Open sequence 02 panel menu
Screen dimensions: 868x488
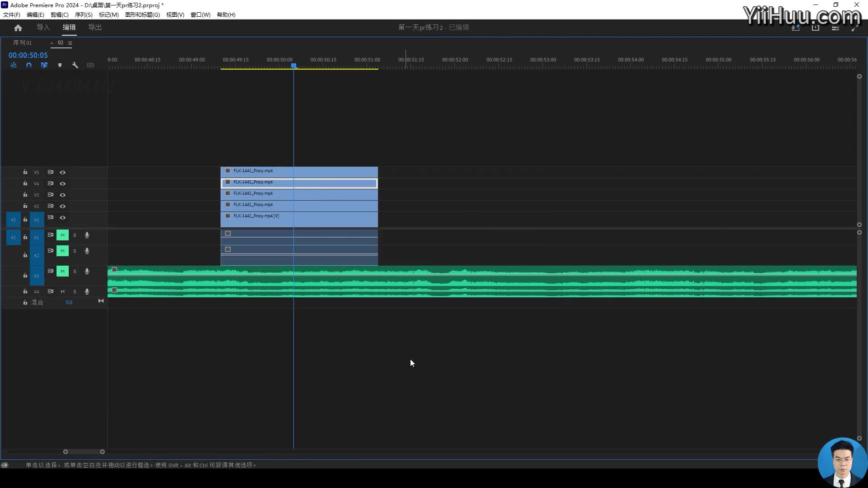coord(70,43)
